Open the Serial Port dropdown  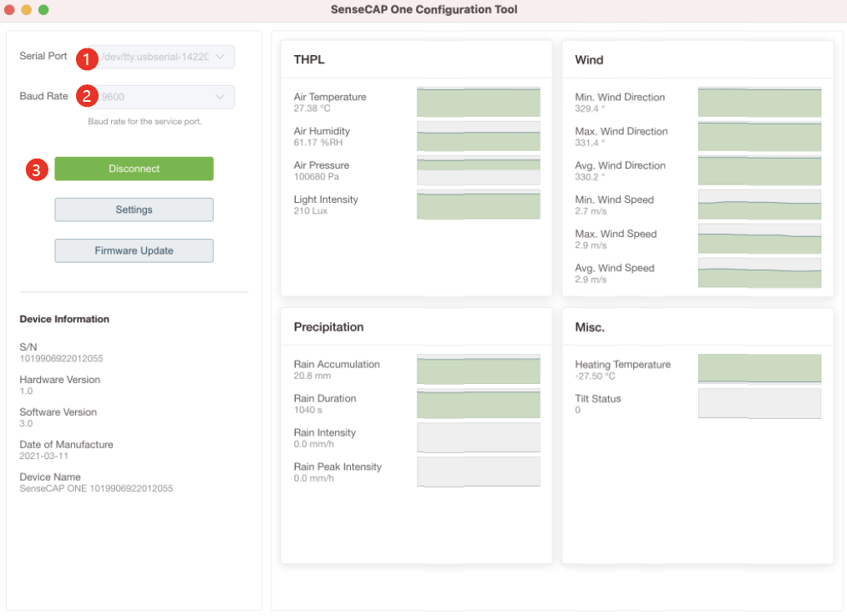click(x=164, y=57)
